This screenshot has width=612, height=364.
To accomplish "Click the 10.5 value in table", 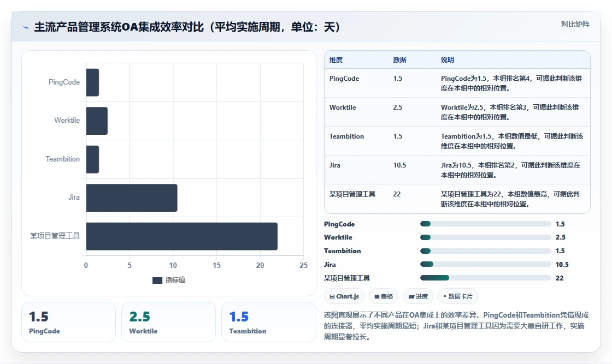I will (x=399, y=165).
